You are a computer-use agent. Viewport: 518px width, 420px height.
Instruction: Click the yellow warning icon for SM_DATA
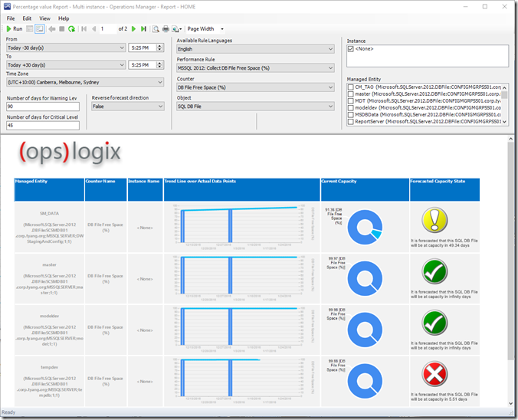(x=434, y=220)
